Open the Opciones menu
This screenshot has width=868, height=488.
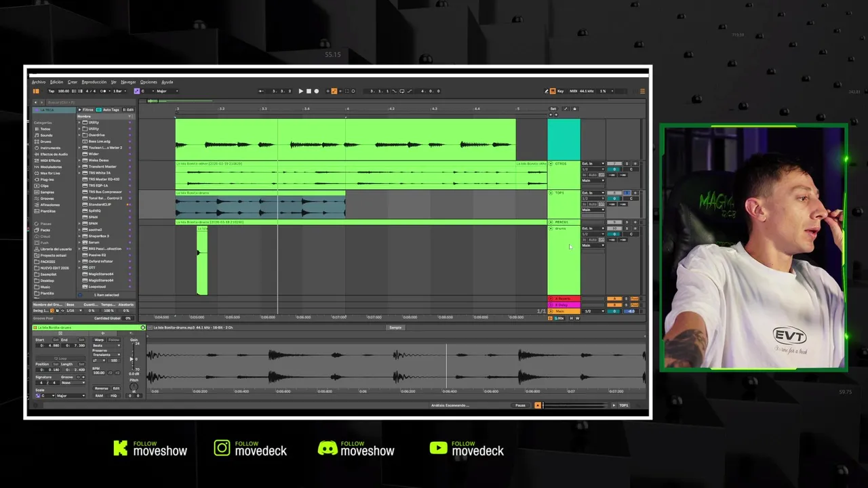tap(149, 82)
